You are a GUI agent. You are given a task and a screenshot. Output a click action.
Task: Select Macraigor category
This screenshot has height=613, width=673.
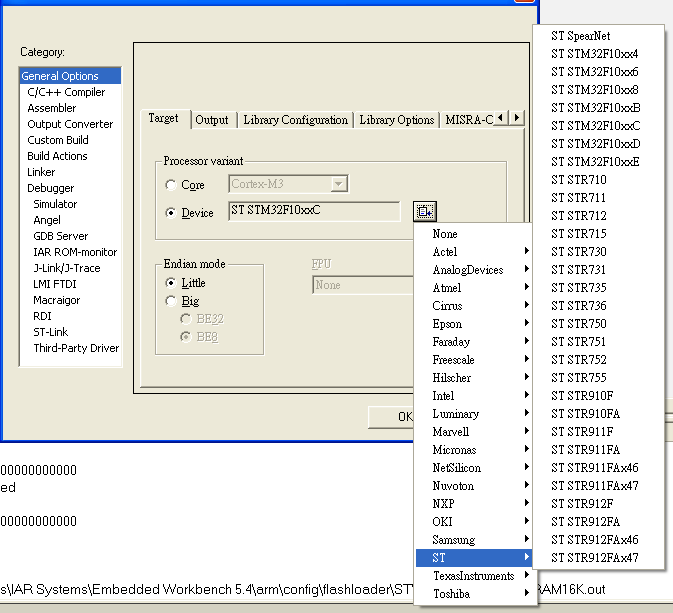[57, 300]
